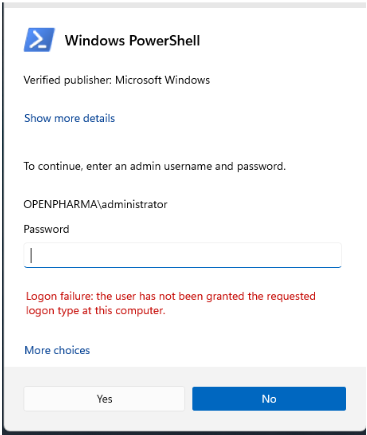Decline elevation with the No button

pyautogui.click(x=269, y=399)
